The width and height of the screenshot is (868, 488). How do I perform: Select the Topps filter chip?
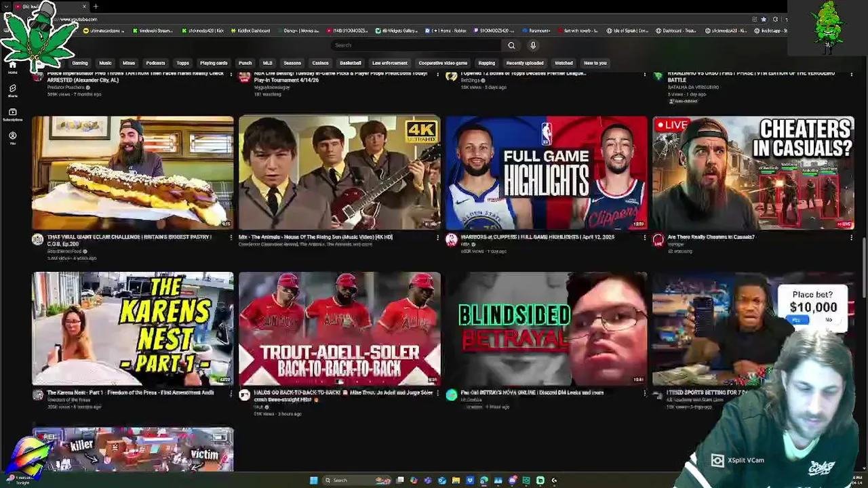183,63
